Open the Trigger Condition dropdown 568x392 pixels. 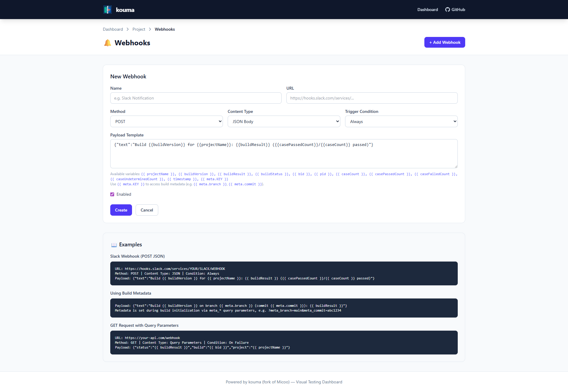(401, 122)
